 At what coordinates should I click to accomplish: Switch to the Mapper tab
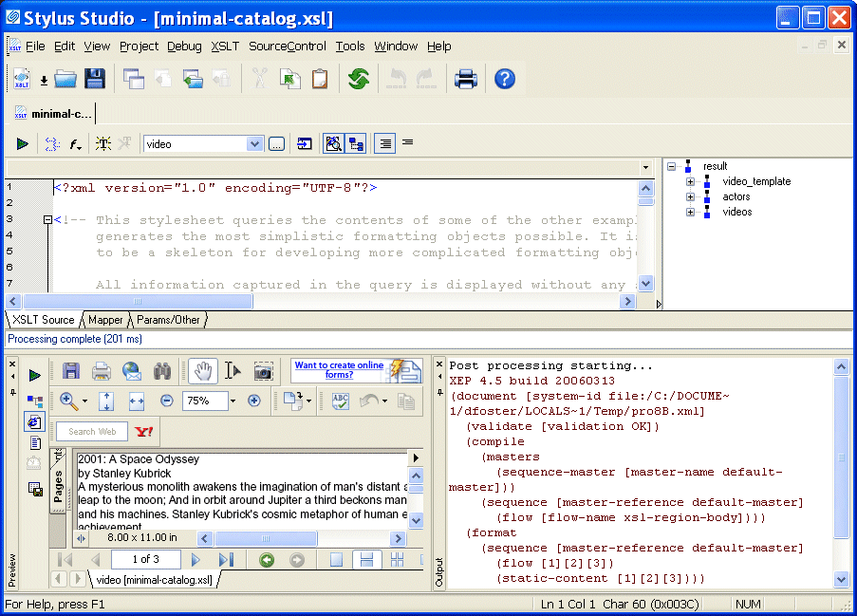pyautogui.click(x=105, y=320)
